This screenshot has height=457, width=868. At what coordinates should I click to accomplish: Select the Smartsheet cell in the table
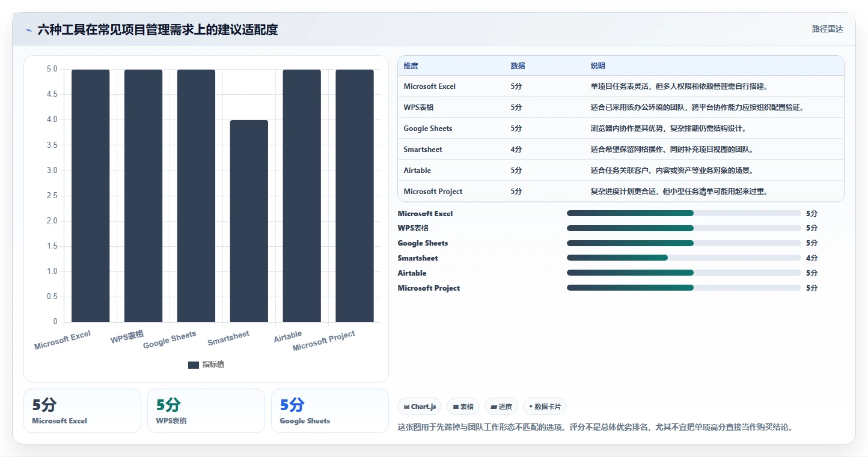click(x=423, y=150)
